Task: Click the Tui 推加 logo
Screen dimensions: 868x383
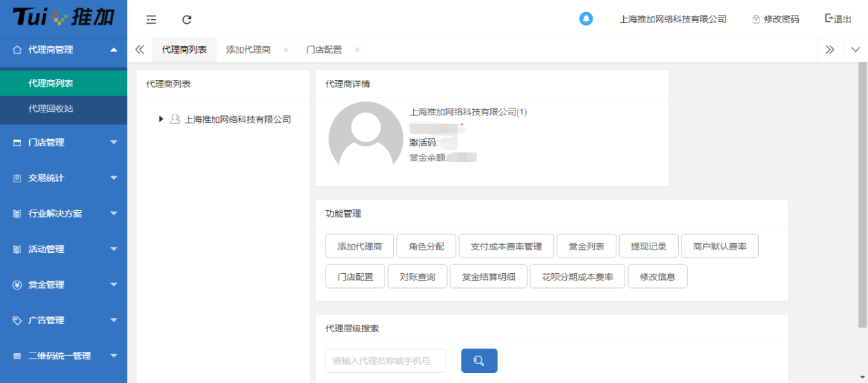Action: coord(63,18)
